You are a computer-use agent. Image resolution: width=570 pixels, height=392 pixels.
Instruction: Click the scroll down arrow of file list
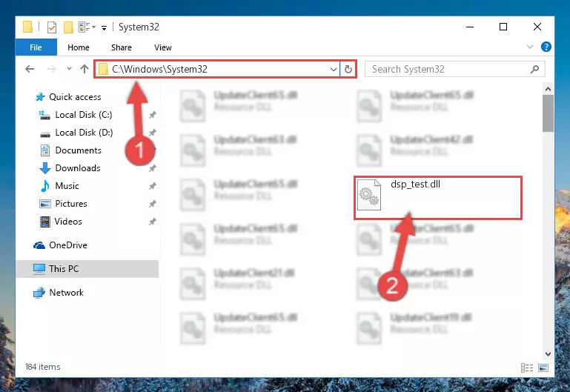pos(548,354)
